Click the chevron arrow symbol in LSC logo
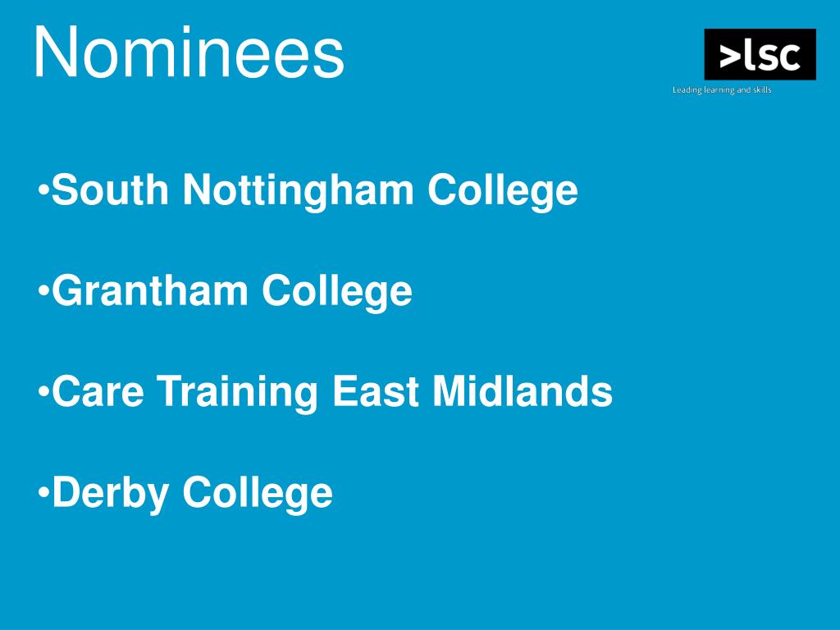Screen dimensions: 840x630 click(729, 57)
